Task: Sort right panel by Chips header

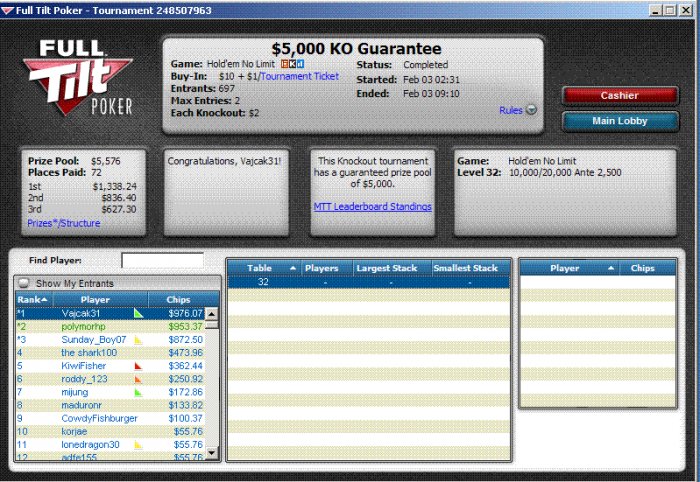Action: coord(648,268)
